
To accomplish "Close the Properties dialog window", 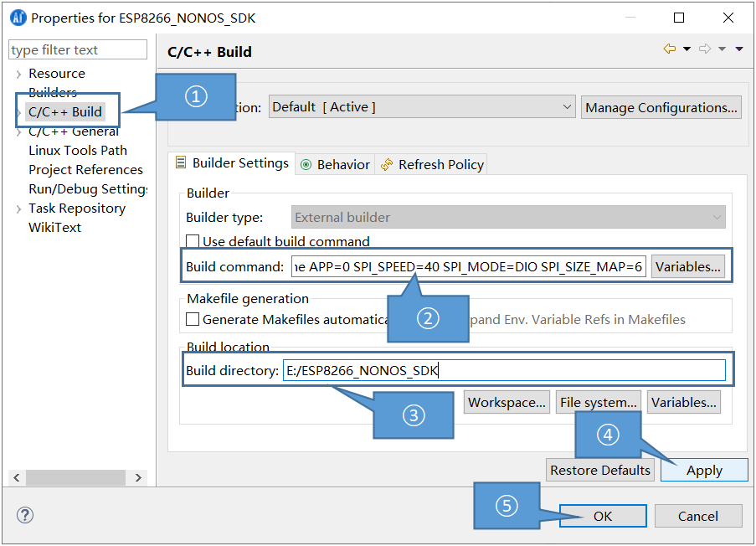I will [728, 18].
